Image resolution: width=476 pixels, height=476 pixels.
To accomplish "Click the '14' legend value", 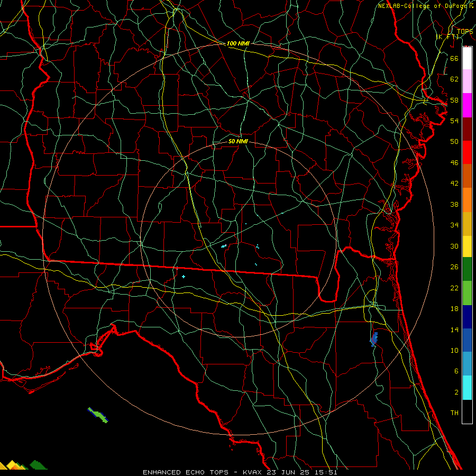I will pyautogui.click(x=454, y=329).
